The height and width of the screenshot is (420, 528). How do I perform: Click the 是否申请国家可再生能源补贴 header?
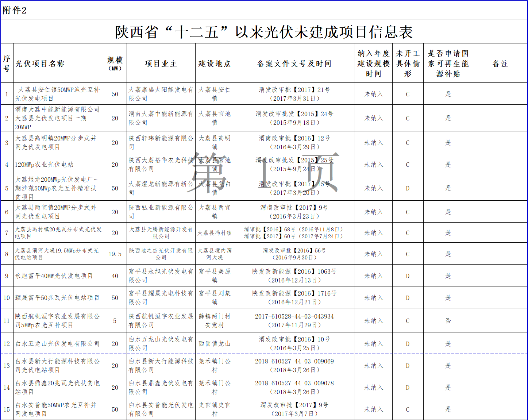coord(448,63)
